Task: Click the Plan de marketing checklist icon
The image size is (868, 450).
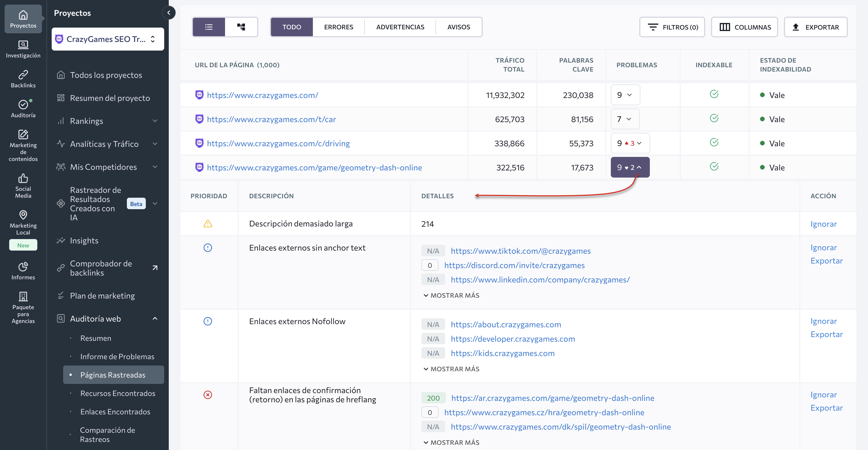Action: point(61,295)
